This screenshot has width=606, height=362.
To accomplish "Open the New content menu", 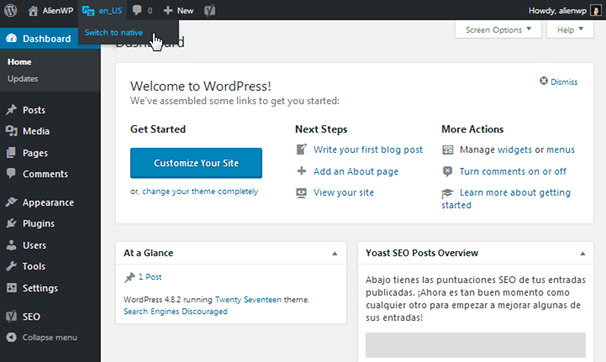I will pos(179,10).
